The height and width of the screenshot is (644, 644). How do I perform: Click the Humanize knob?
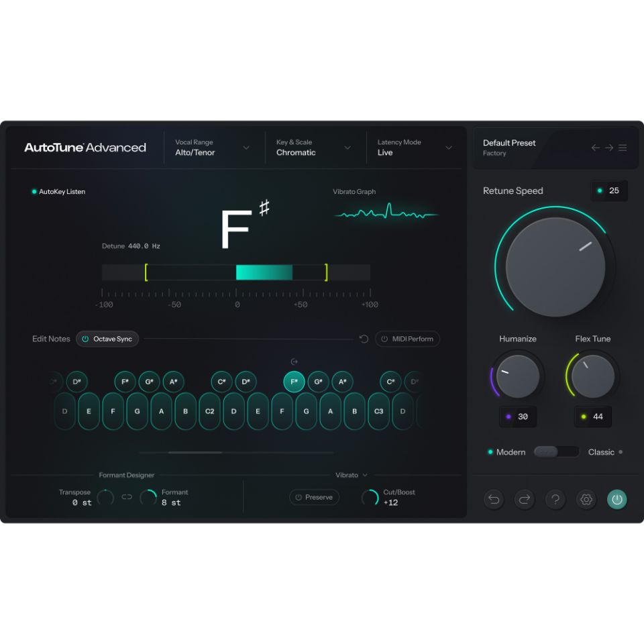(518, 376)
